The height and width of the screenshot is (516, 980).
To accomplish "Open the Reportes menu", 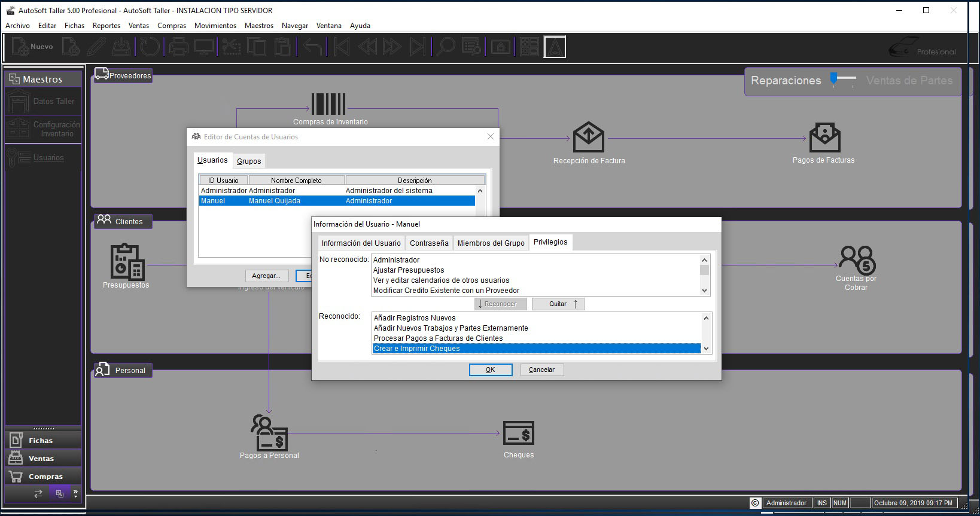I will tap(106, 26).
